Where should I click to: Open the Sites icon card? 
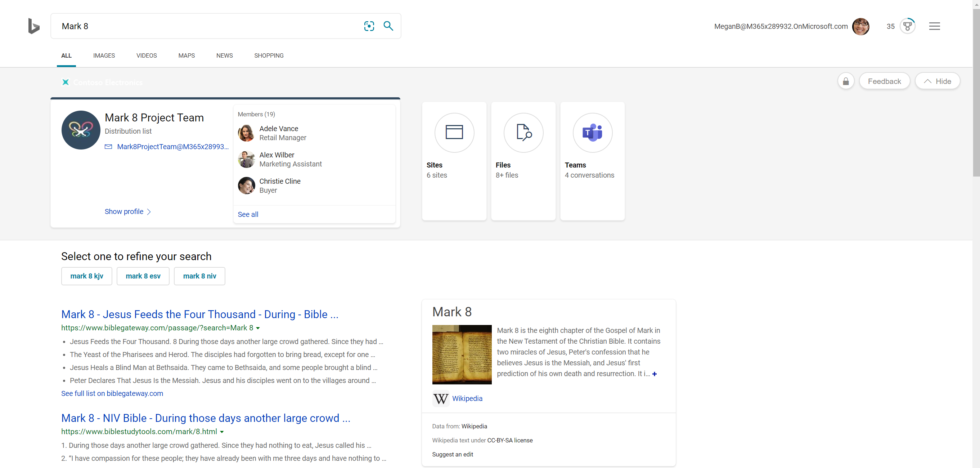454,161
